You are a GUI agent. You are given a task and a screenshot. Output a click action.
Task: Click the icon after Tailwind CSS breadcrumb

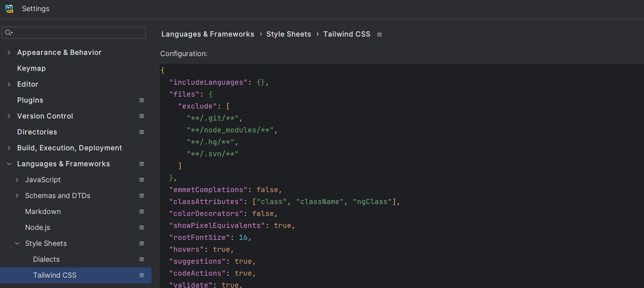pos(379,35)
